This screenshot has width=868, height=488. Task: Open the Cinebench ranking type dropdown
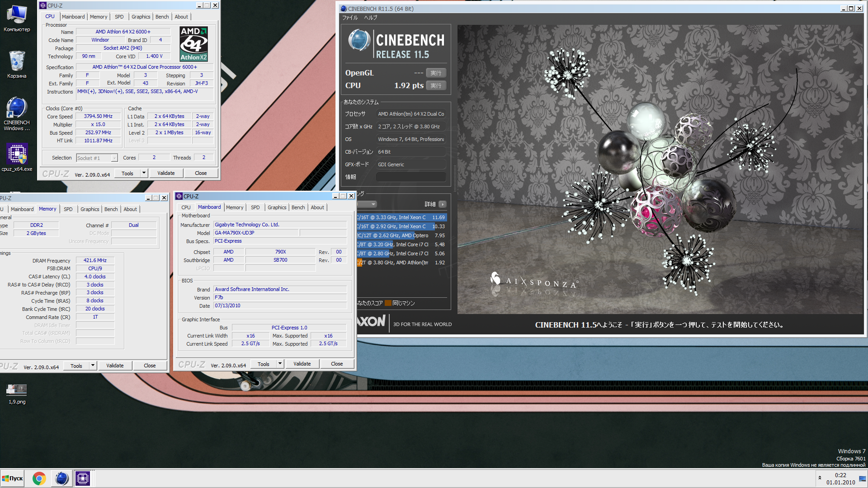[x=367, y=204]
